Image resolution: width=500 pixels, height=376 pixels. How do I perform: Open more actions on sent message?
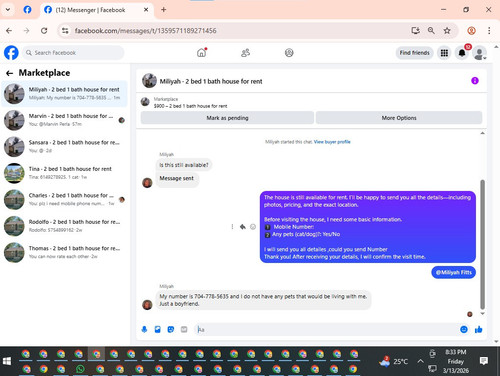tap(232, 227)
